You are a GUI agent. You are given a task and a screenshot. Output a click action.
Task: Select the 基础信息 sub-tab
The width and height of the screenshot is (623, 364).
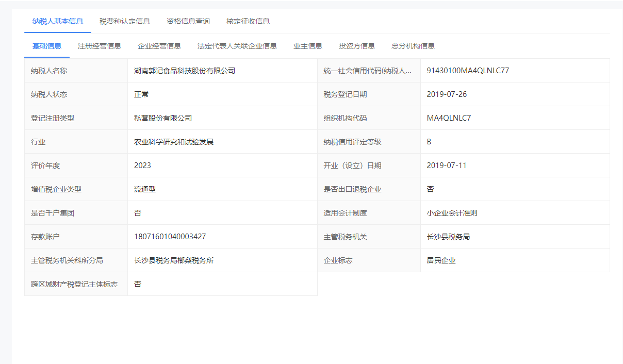46,46
